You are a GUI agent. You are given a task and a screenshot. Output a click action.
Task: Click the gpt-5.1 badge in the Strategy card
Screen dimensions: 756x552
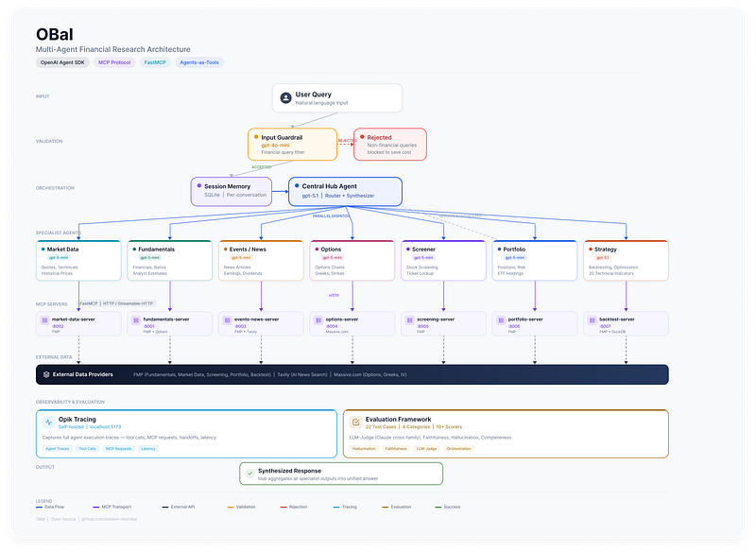coord(603,257)
